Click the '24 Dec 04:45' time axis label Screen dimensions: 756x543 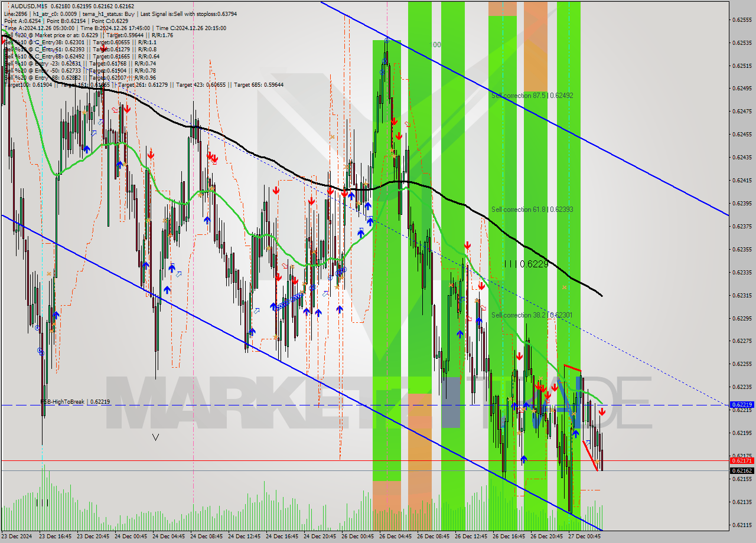point(169,537)
